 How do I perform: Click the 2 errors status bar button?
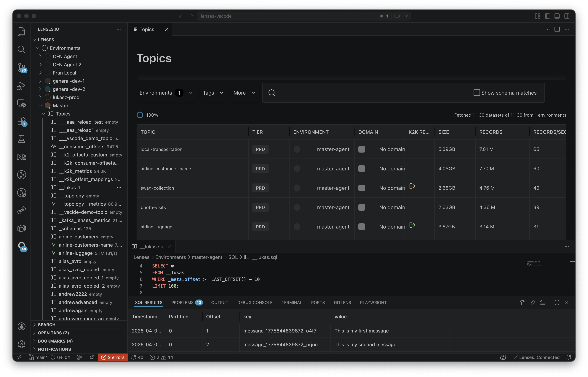tap(113, 357)
